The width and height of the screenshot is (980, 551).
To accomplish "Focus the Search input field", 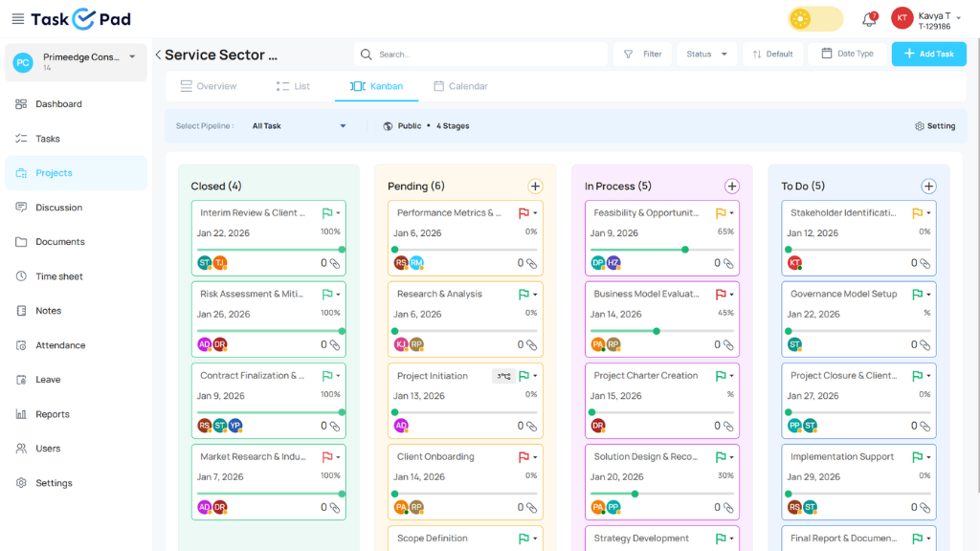I will 480,55.
